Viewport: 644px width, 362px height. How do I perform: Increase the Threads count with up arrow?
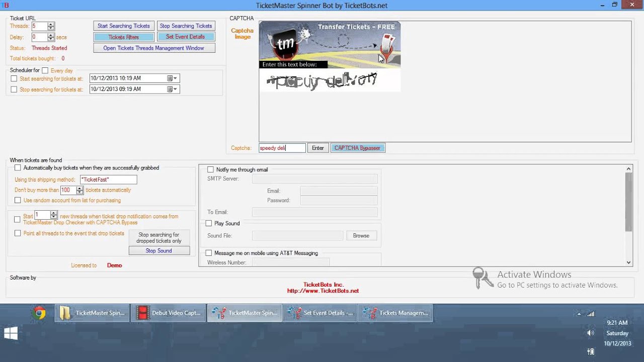pyautogui.click(x=51, y=24)
